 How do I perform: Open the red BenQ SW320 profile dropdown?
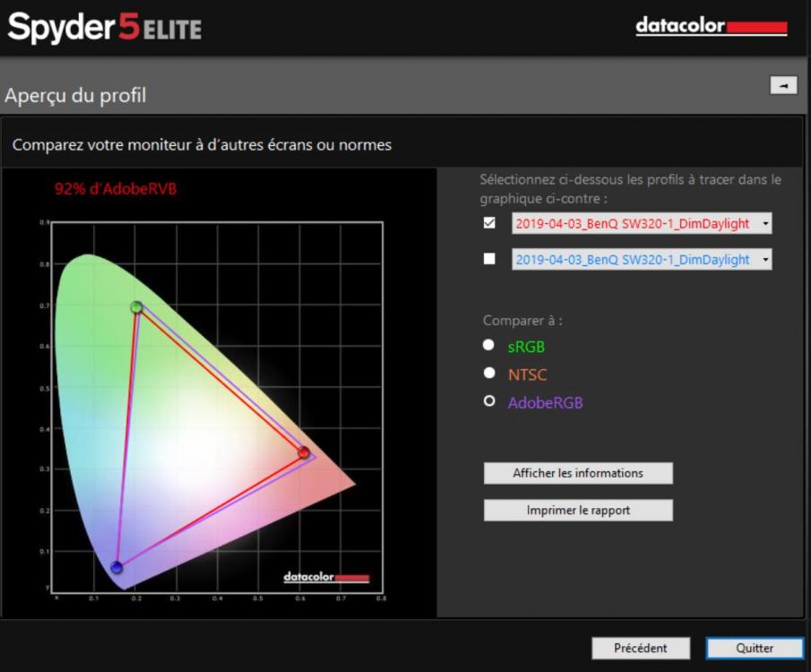pyautogui.click(x=642, y=223)
